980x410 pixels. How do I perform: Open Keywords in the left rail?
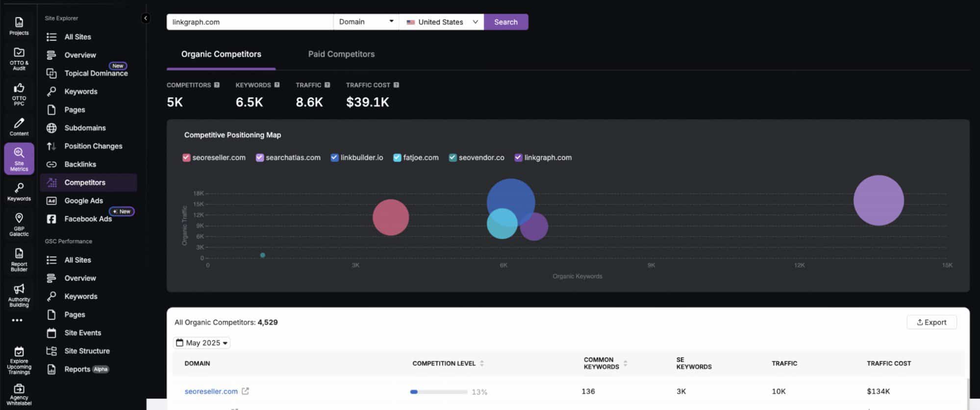[x=19, y=192]
